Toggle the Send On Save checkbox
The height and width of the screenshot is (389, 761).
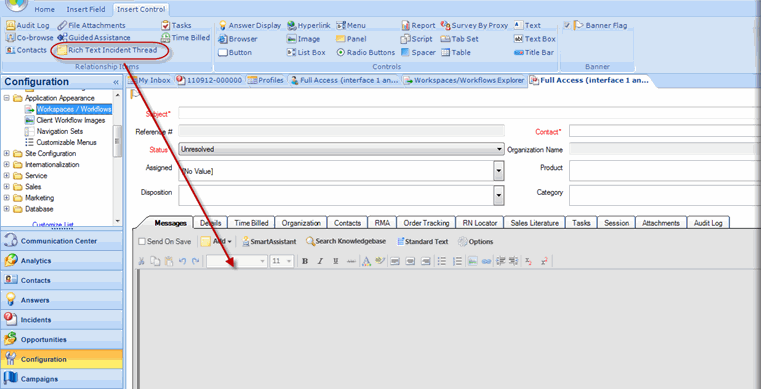click(x=142, y=241)
